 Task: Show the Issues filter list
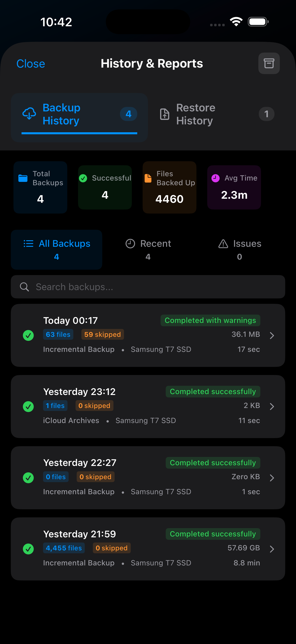tap(239, 249)
